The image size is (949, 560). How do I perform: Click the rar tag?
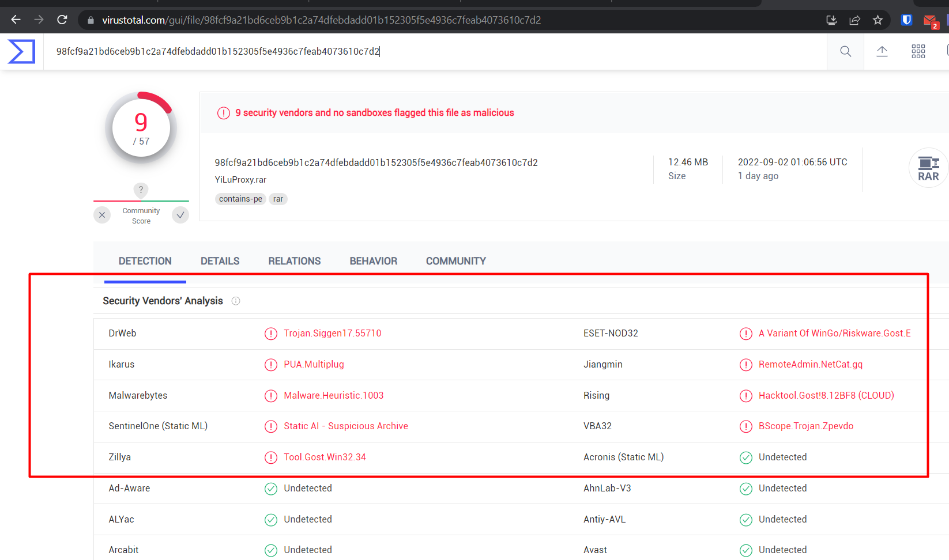coord(278,199)
